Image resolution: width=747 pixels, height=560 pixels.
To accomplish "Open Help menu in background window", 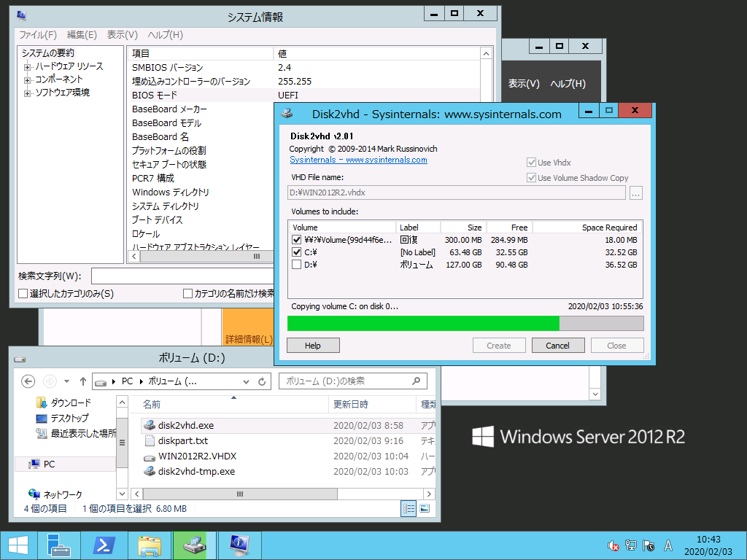I will pos(568,84).
